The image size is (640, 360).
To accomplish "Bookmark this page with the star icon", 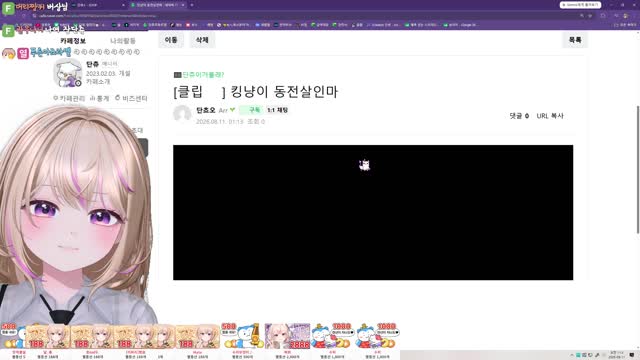I will (590, 16).
